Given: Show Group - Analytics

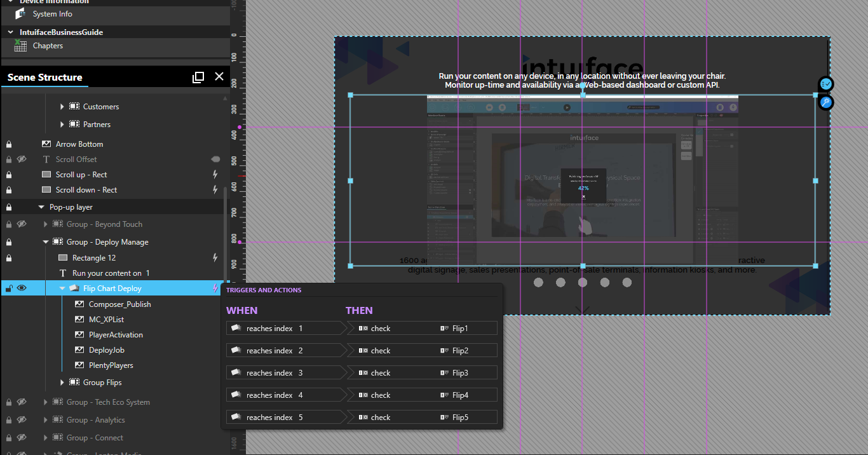Looking at the screenshot, I should 22,419.
